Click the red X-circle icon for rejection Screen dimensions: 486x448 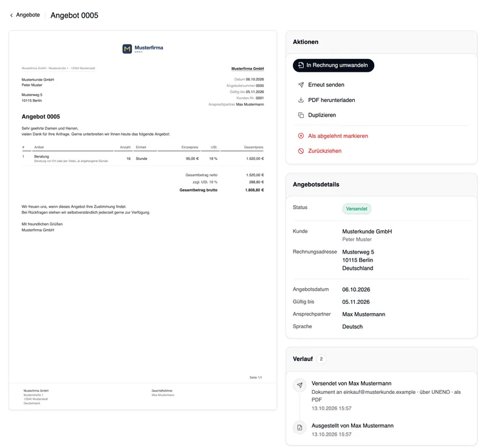pos(301,136)
